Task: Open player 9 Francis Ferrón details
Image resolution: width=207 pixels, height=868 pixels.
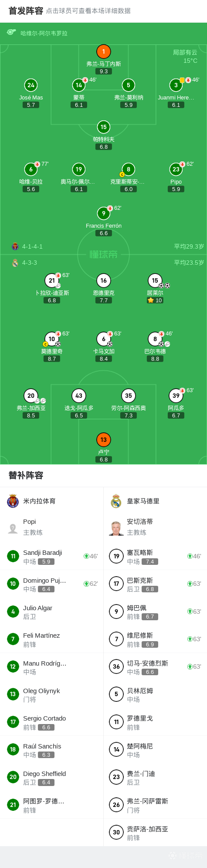Action: point(103,213)
